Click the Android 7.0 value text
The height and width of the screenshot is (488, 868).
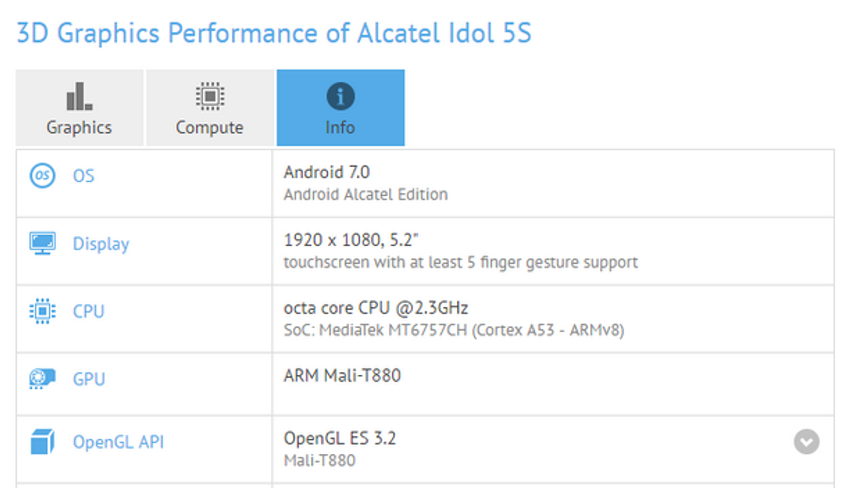point(327,172)
